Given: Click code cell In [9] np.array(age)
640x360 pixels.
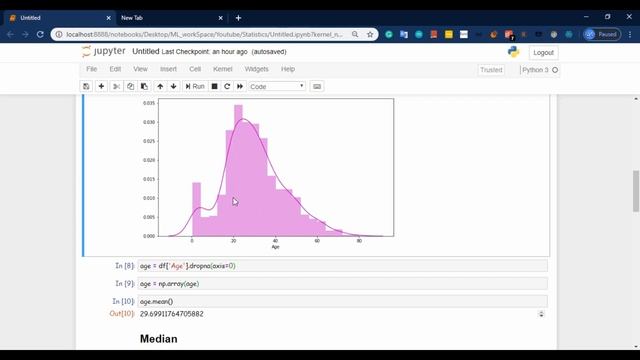Looking at the screenshot, I should (x=342, y=284).
